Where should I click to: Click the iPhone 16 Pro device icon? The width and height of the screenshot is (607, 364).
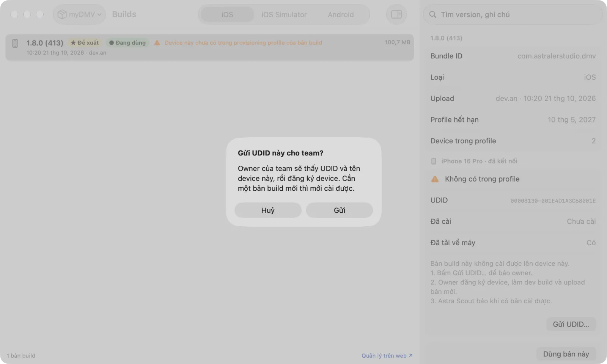[x=434, y=161]
